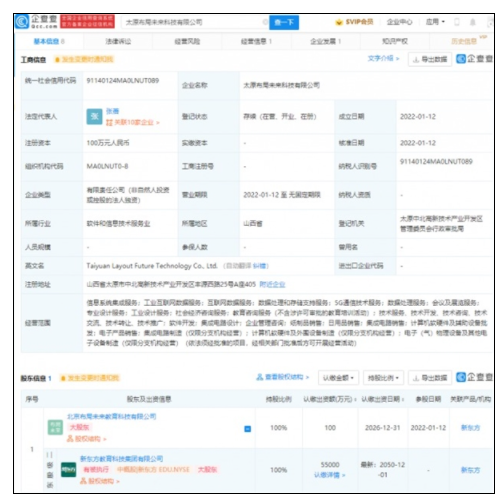The image size is (503, 502).
Task: Expand the 认缴金额 dropdown
Action: pyautogui.click(x=338, y=378)
